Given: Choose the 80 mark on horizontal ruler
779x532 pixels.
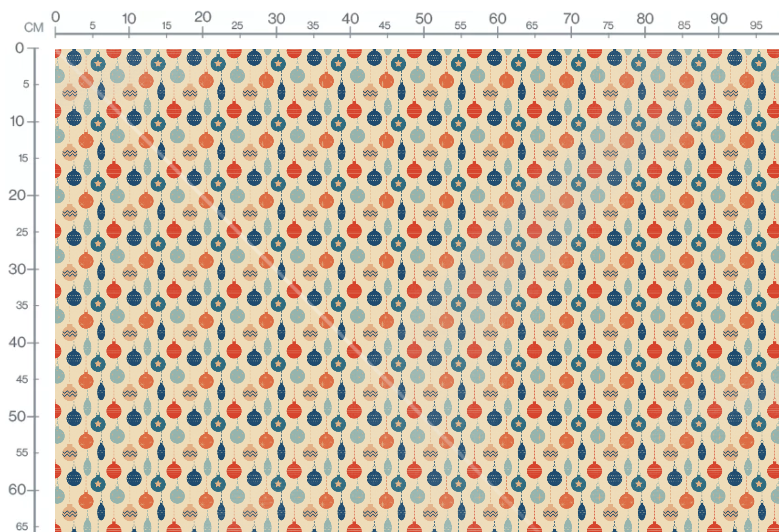Looking at the screenshot, I should tap(645, 18).
